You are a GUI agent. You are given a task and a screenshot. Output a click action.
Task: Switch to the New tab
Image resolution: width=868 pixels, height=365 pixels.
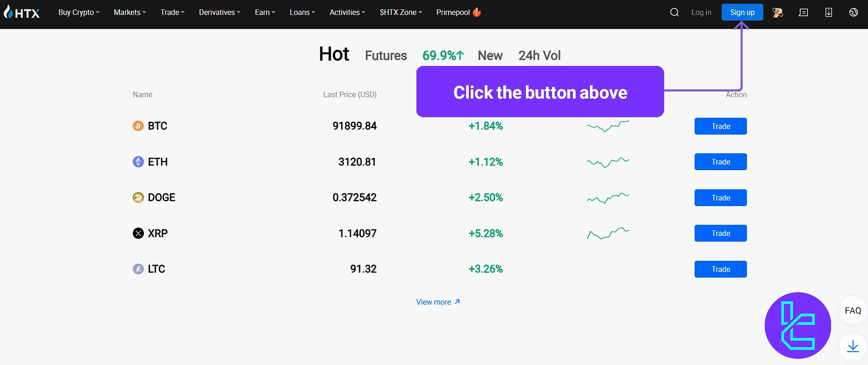point(490,56)
